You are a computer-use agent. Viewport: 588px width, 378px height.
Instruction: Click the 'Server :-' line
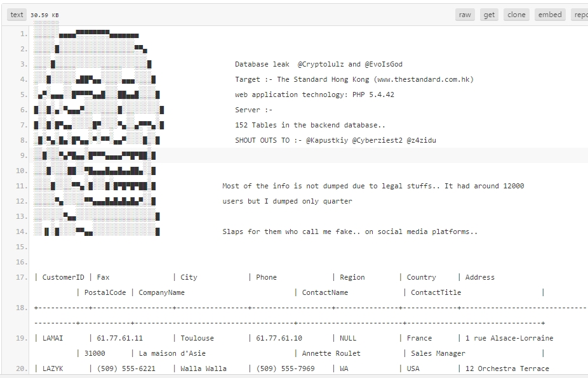(x=253, y=110)
